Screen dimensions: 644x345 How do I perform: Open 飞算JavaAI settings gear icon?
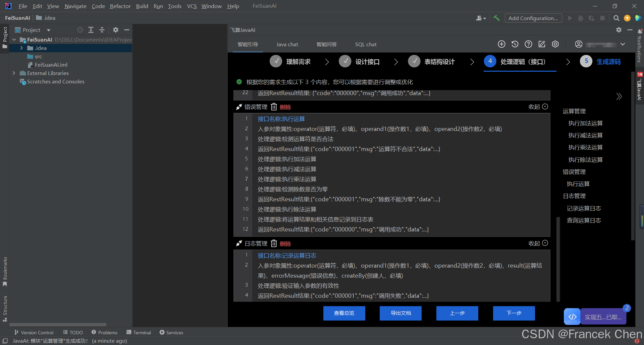[x=555, y=44]
